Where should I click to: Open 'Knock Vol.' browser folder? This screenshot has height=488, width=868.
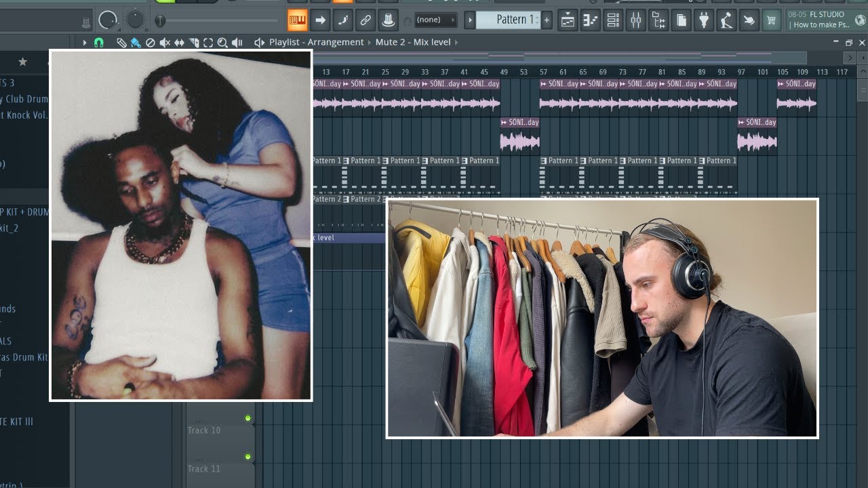24,115
